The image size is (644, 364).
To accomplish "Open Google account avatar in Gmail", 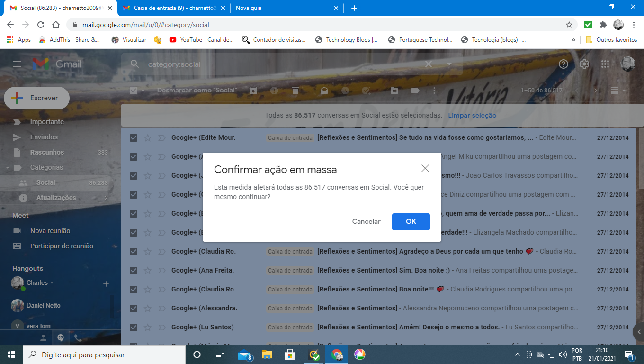I will [x=627, y=64].
